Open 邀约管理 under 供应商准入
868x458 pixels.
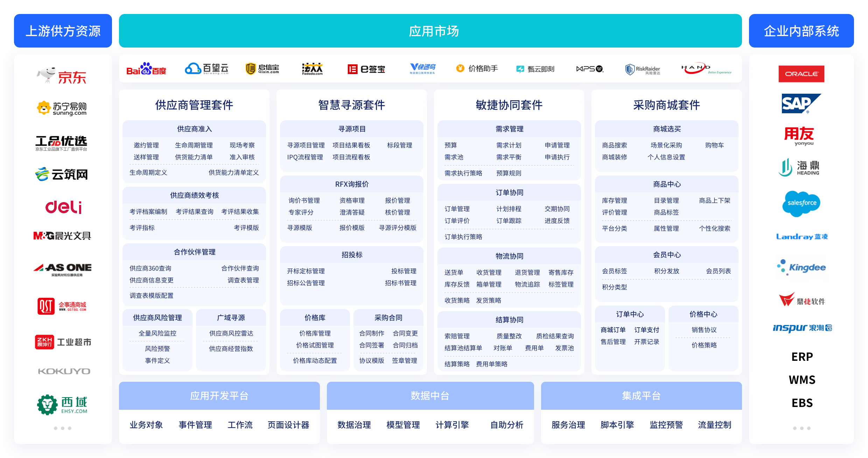(146, 145)
